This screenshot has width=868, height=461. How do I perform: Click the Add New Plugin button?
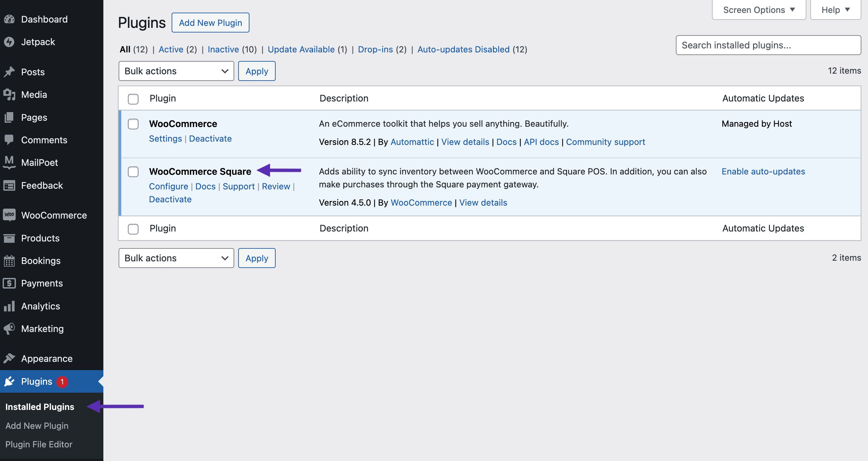click(x=210, y=23)
